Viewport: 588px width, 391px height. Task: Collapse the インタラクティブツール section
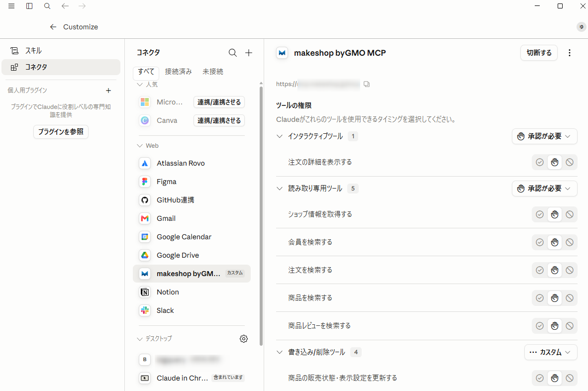280,136
